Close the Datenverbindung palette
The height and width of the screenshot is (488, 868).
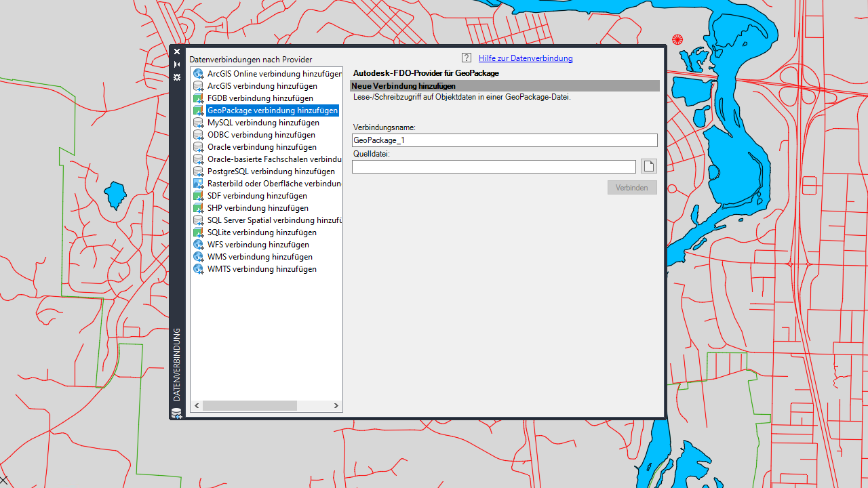tap(177, 52)
